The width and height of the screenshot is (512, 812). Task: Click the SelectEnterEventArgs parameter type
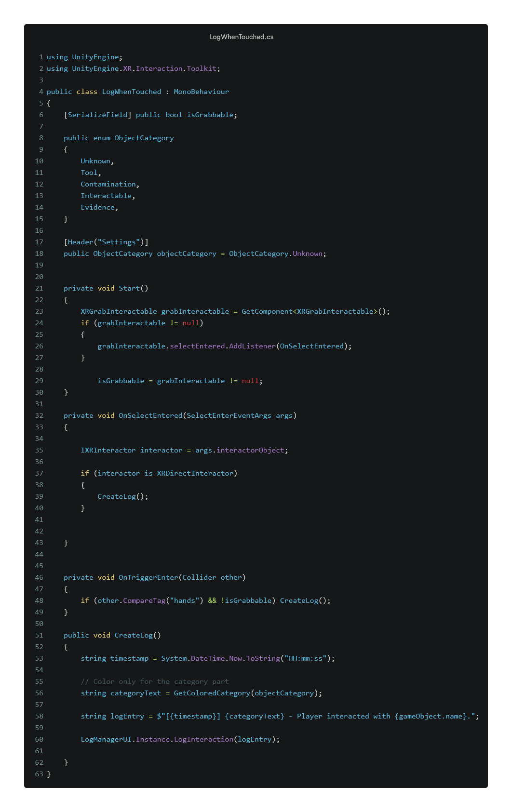pyautogui.click(x=229, y=415)
